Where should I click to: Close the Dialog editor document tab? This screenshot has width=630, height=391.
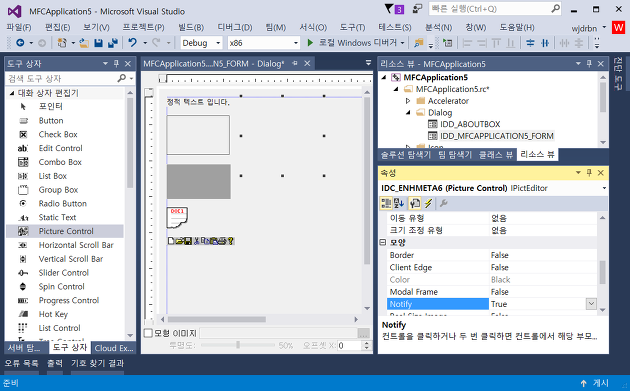[307, 63]
